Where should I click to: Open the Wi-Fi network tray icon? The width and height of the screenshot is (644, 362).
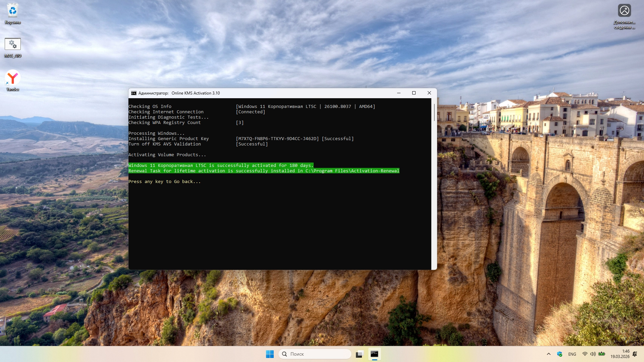(x=585, y=354)
